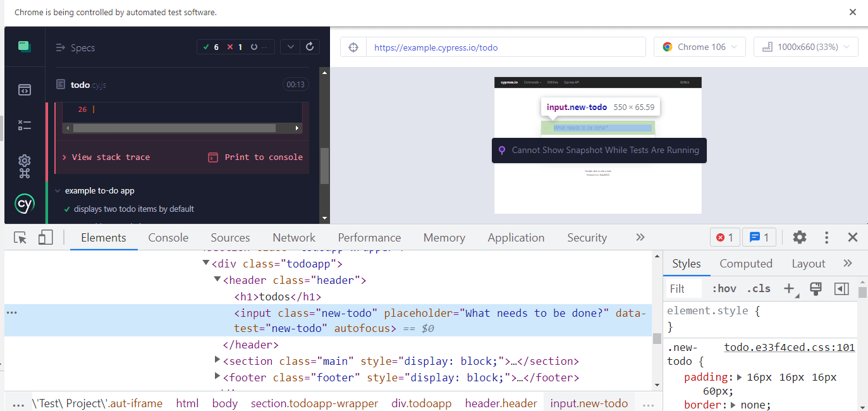Open DevTools settings gear
This screenshot has height=411, width=868.
click(799, 237)
